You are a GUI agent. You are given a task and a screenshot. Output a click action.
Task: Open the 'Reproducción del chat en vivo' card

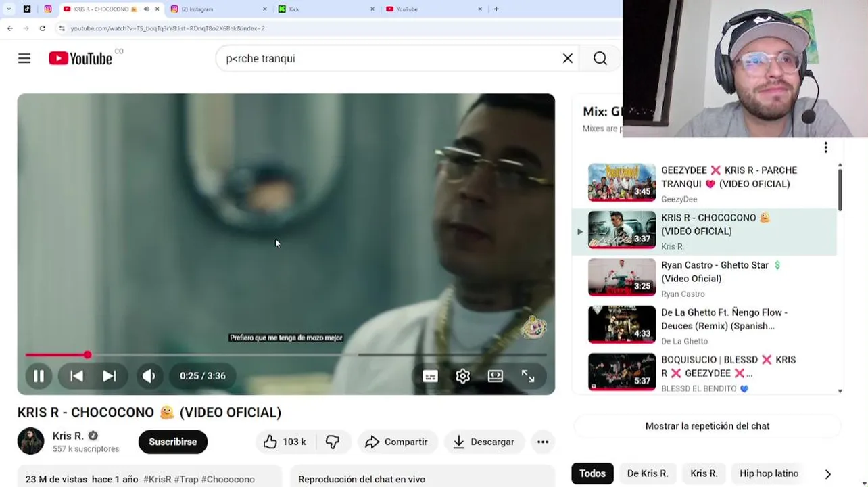[423, 476]
